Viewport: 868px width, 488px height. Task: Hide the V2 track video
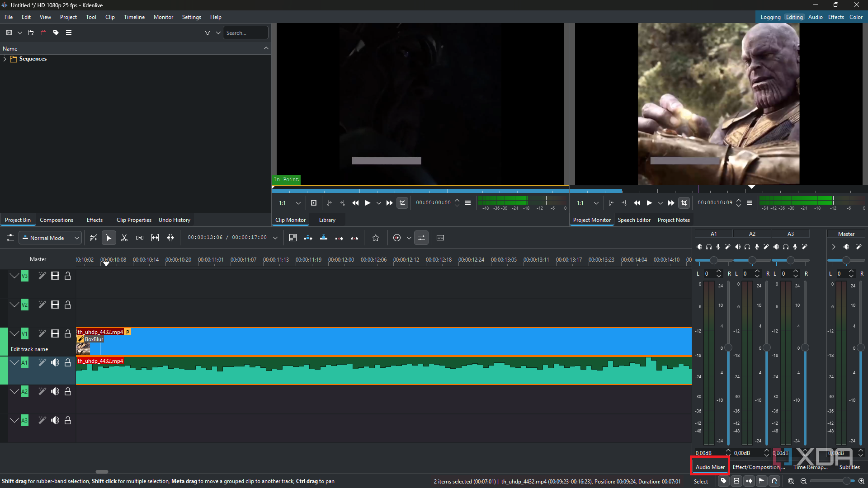pyautogui.click(x=55, y=305)
